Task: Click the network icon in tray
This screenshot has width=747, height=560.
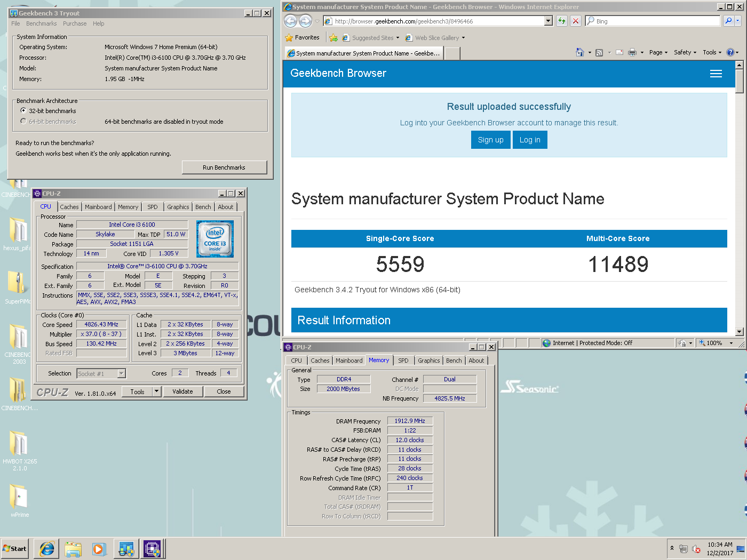Action: [684, 549]
